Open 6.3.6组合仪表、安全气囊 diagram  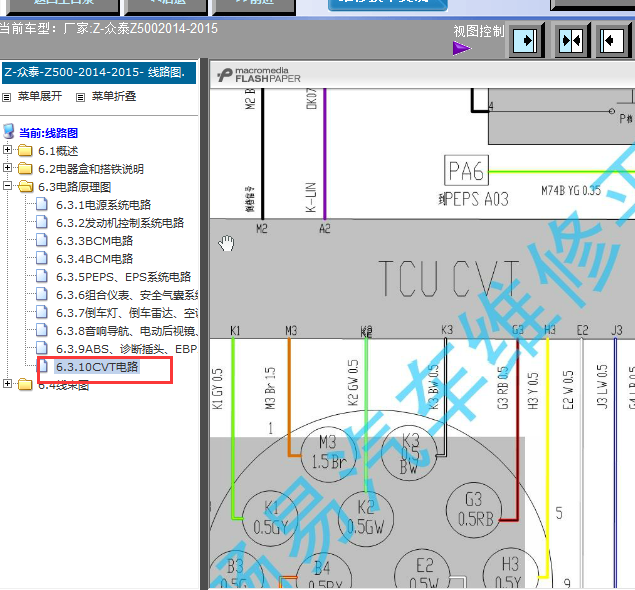[x=127, y=295]
